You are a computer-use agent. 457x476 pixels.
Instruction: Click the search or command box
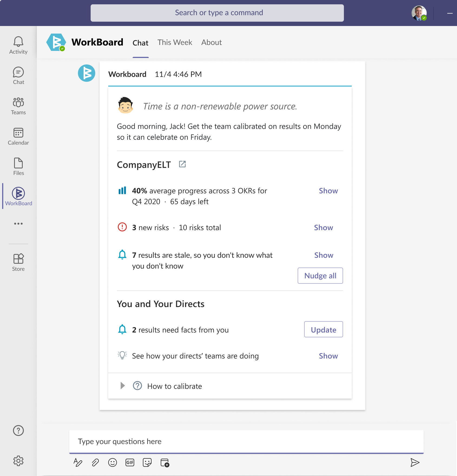click(217, 13)
